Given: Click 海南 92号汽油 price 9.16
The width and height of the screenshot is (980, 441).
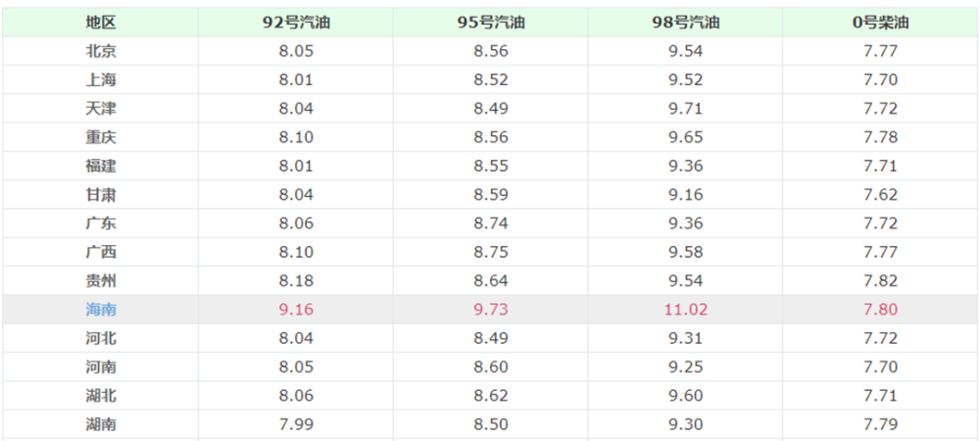Looking at the screenshot, I should coord(296,310).
